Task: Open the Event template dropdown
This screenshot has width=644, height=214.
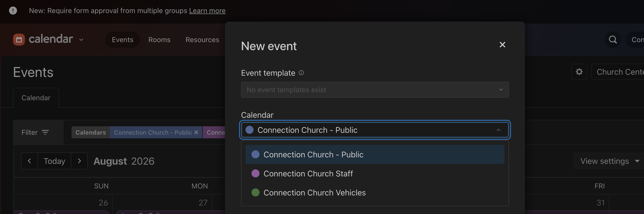Action: [x=375, y=90]
